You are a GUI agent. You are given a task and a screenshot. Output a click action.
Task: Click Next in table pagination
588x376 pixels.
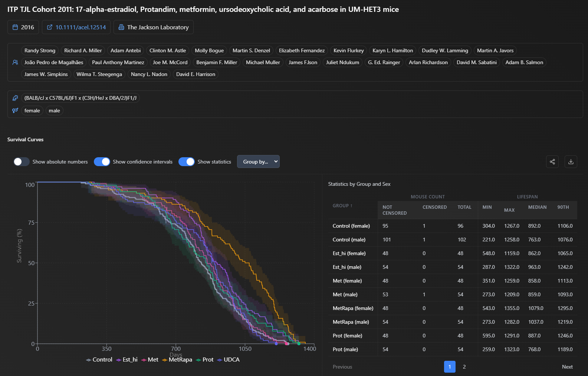[567, 367]
